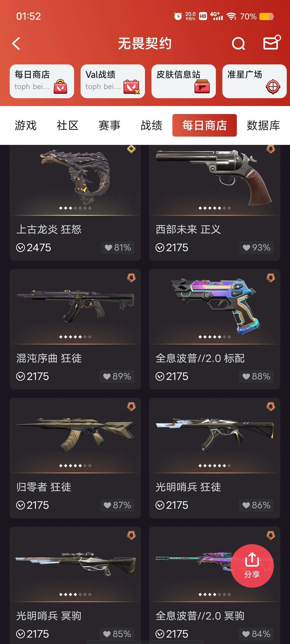Toggle like on 归零者 狂徒 87% heart
Screen dimensions: 290x644
point(117,505)
